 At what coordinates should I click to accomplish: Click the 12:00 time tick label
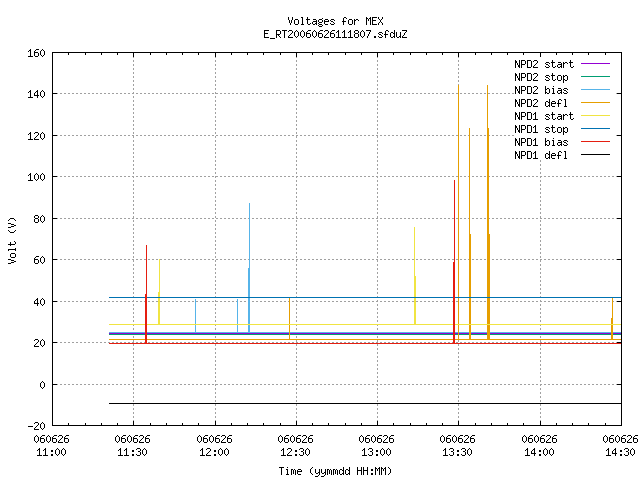point(214,452)
